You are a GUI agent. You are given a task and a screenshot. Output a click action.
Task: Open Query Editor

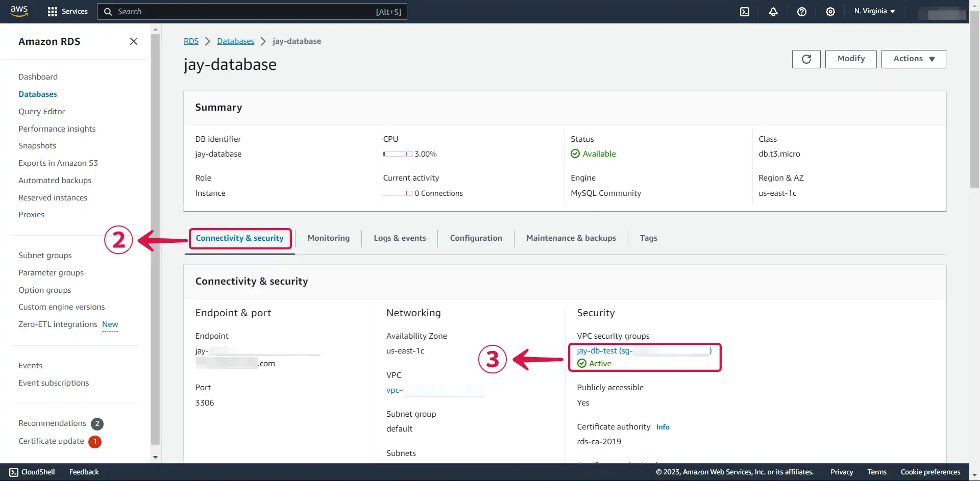(x=42, y=112)
